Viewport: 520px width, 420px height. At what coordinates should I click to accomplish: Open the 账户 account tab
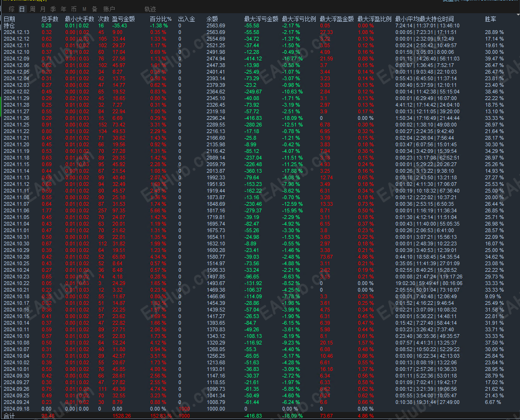109,9
